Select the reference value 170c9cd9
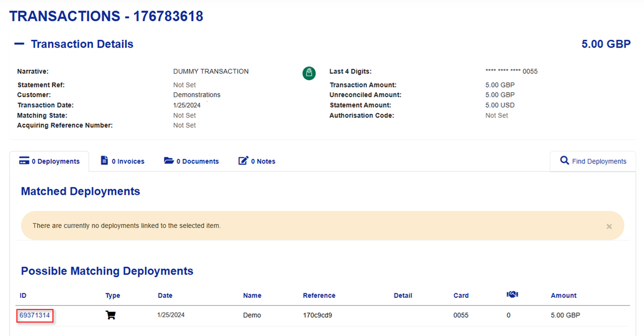This screenshot has height=336, width=644. [x=317, y=315]
